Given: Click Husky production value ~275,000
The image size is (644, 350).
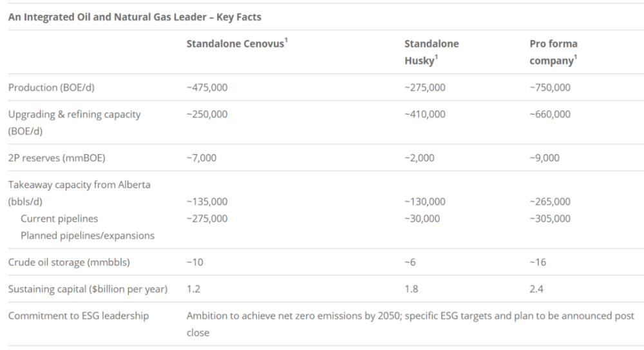Looking at the screenshot, I should click(424, 88).
